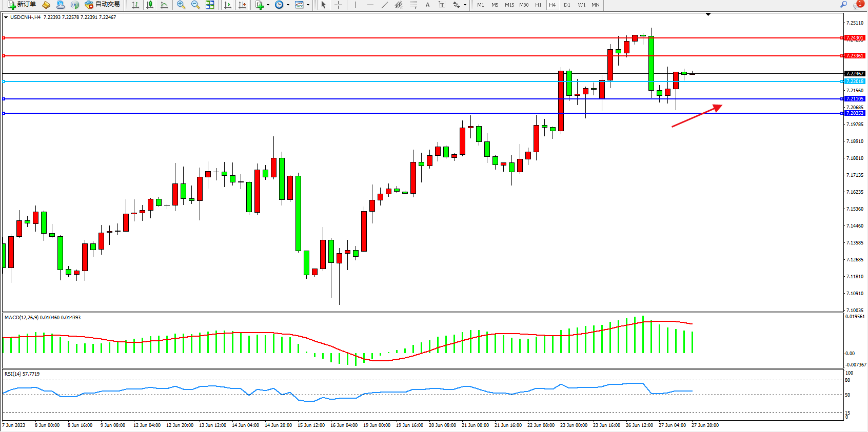This screenshot has width=868, height=432.
Task: Switch to the H1 timeframe
Action: [x=538, y=5]
